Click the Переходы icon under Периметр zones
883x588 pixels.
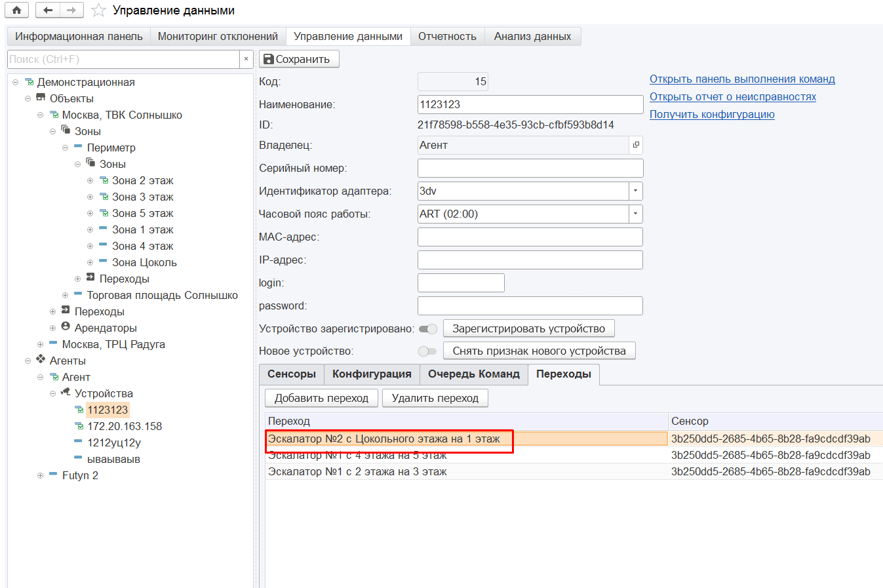point(90,277)
